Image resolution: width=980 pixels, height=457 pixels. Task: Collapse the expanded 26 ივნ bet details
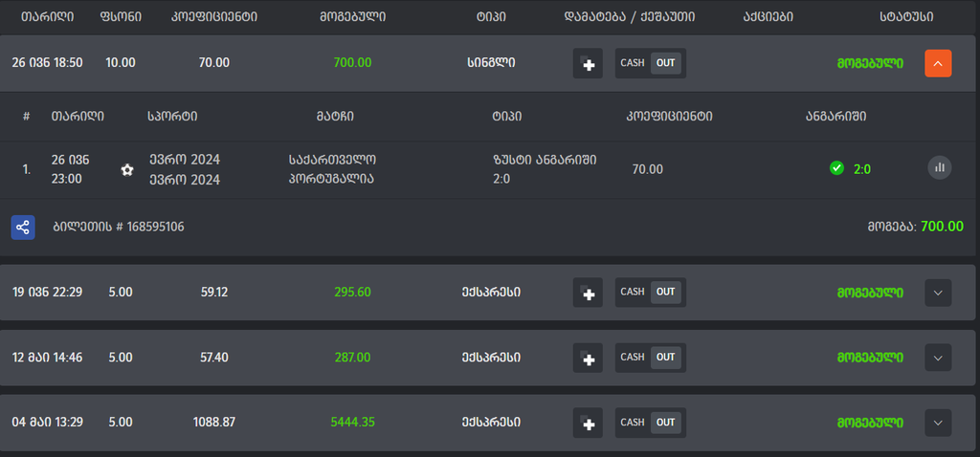point(938,64)
